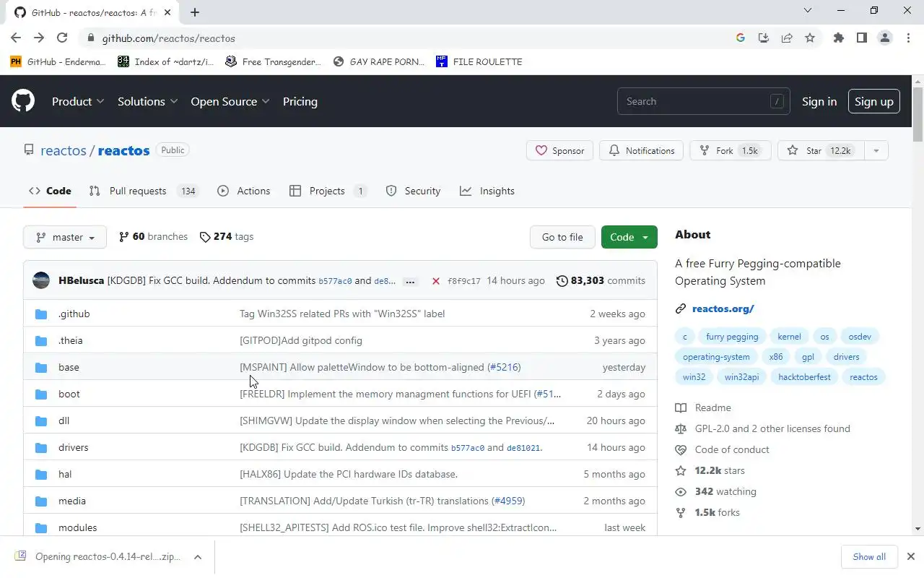The image size is (924, 578).
Task: Open new browser tab with plus
Action: tap(195, 12)
